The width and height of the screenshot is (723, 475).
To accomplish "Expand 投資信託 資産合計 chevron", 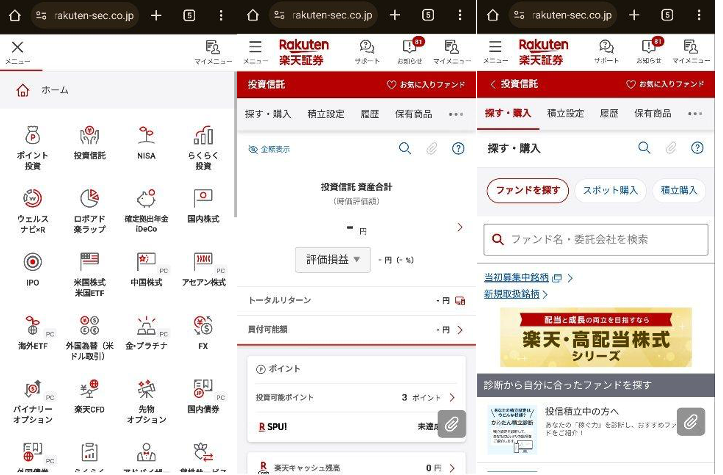I will click(x=460, y=227).
